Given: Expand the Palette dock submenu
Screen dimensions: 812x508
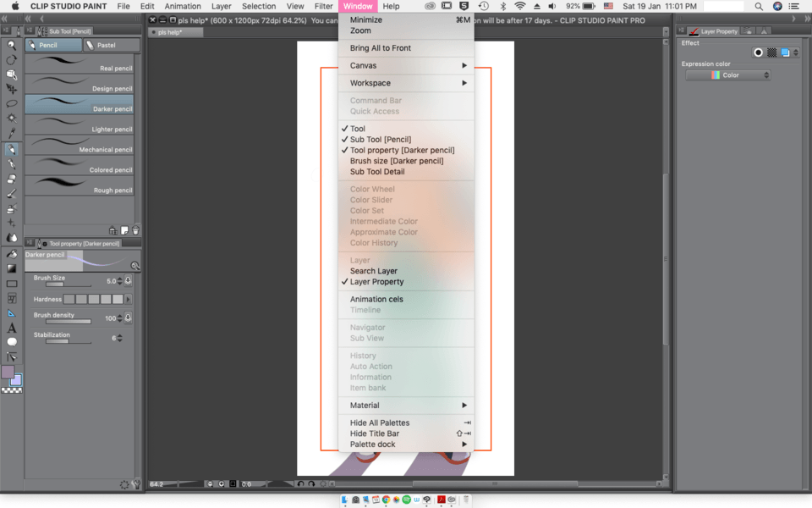Looking at the screenshot, I should [406, 444].
